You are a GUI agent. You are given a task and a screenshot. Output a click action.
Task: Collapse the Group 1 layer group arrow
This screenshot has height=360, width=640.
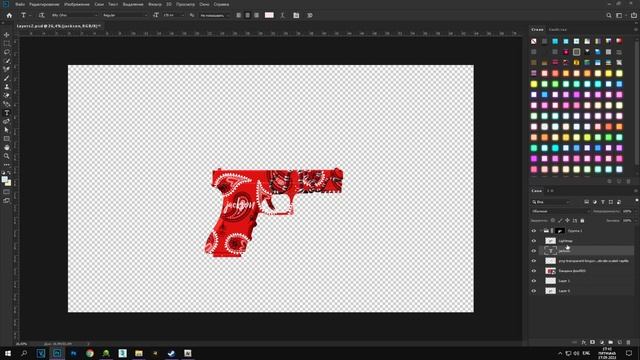(x=540, y=231)
